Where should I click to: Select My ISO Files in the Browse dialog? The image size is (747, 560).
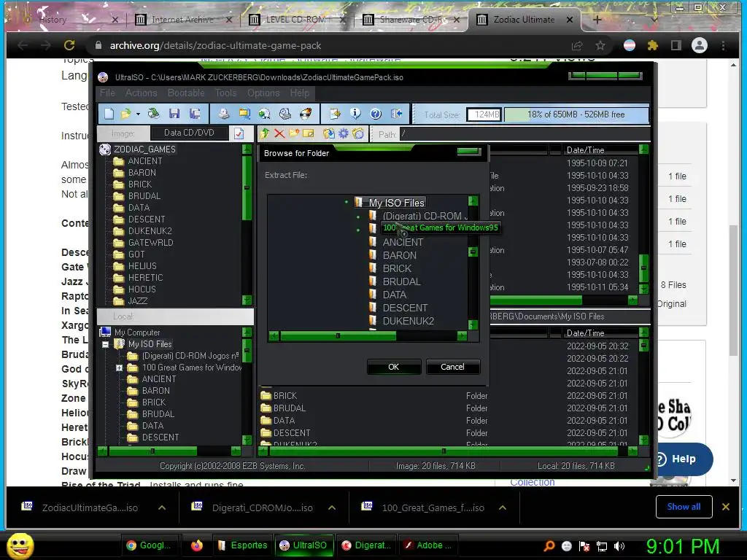[396, 203]
